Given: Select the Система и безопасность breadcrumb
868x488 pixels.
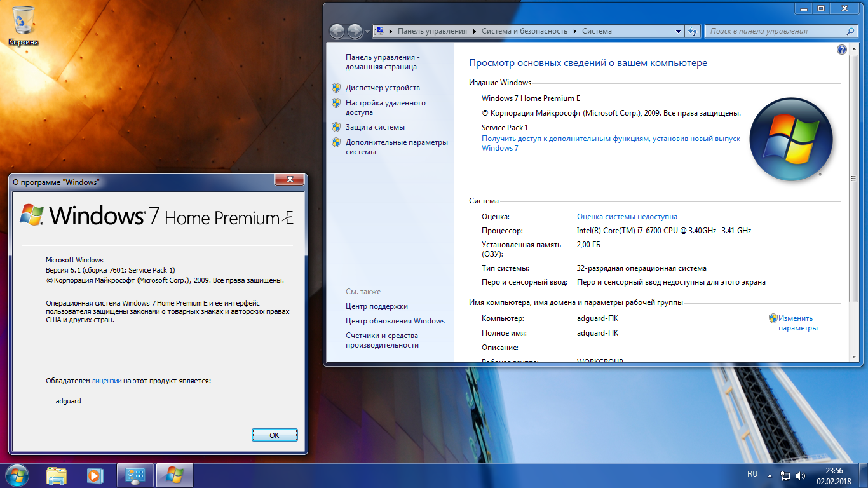Looking at the screenshot, I should pyautogui.click(x=524, y=31).
